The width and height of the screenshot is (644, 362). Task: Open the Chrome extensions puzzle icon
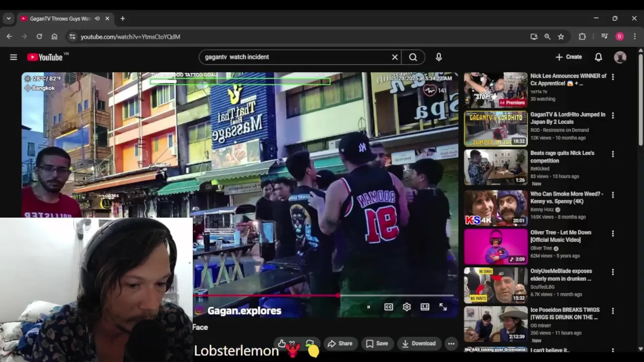(x=582, y=37)
